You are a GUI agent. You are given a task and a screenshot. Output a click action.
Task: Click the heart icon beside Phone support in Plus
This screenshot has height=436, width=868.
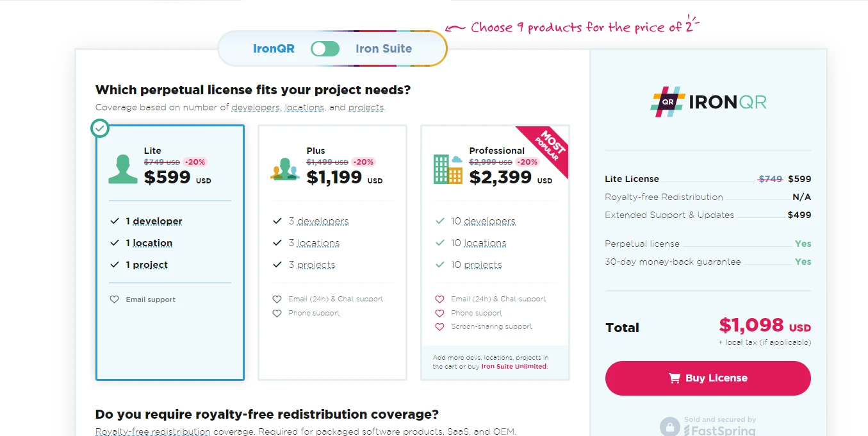click(x=277, y=314)
